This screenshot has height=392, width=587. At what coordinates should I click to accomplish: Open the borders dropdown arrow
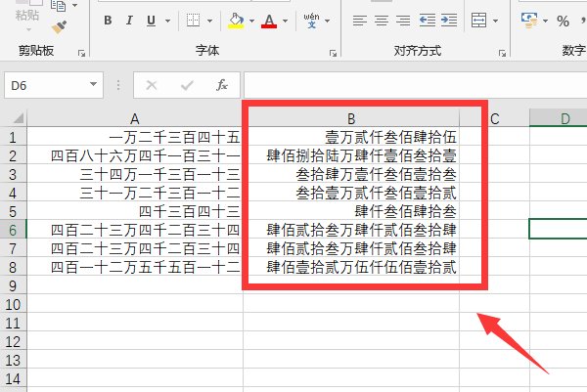(x=209, y=21)
